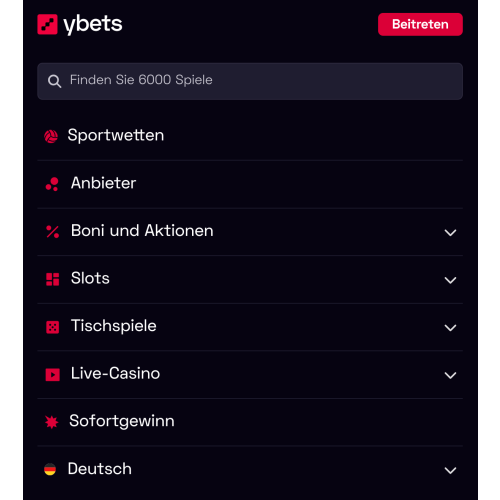The image size is (500, 500).
Task: Click the Live-Casino play icon
Action: coord(52,375)
